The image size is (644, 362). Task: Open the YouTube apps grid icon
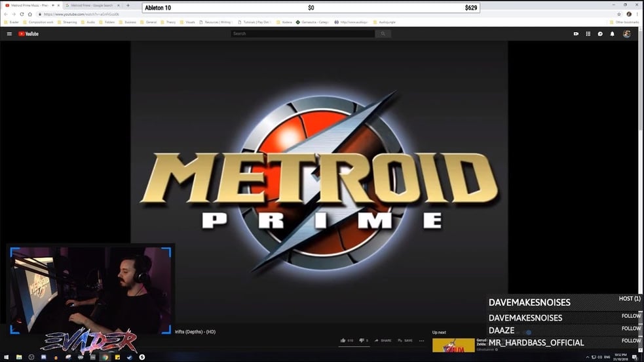[588, 33]
